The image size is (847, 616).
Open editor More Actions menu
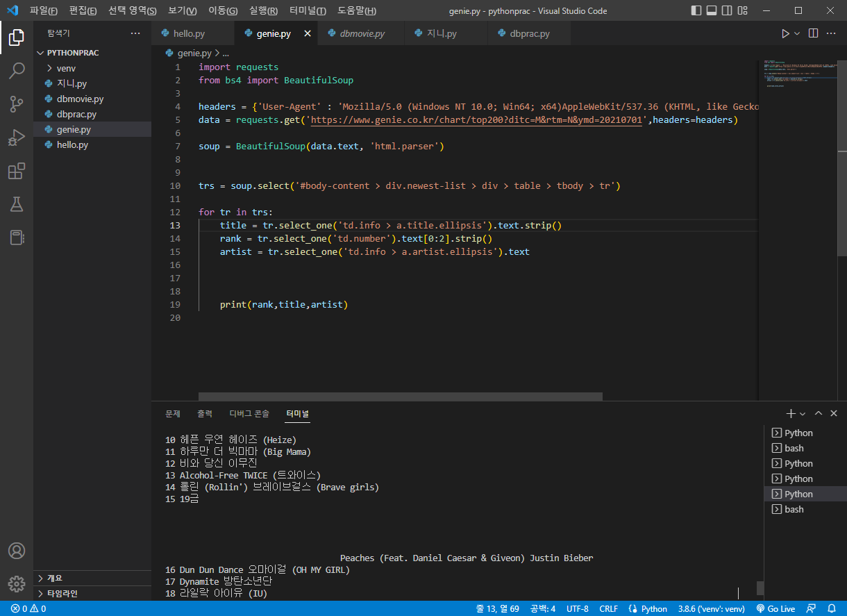[x=831, y=33]
